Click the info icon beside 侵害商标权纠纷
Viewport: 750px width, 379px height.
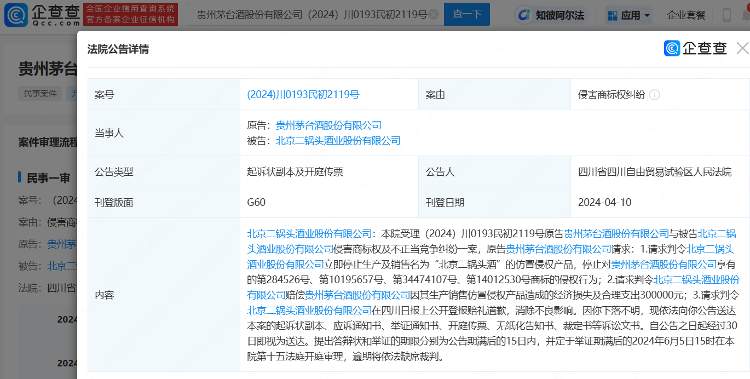pos(655,95)
